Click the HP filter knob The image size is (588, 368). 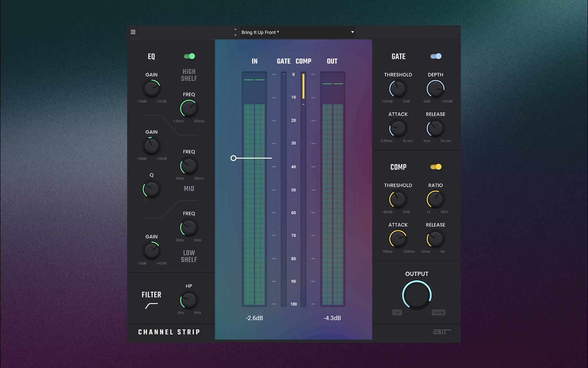pyautogui.click(x=189, y=301)
